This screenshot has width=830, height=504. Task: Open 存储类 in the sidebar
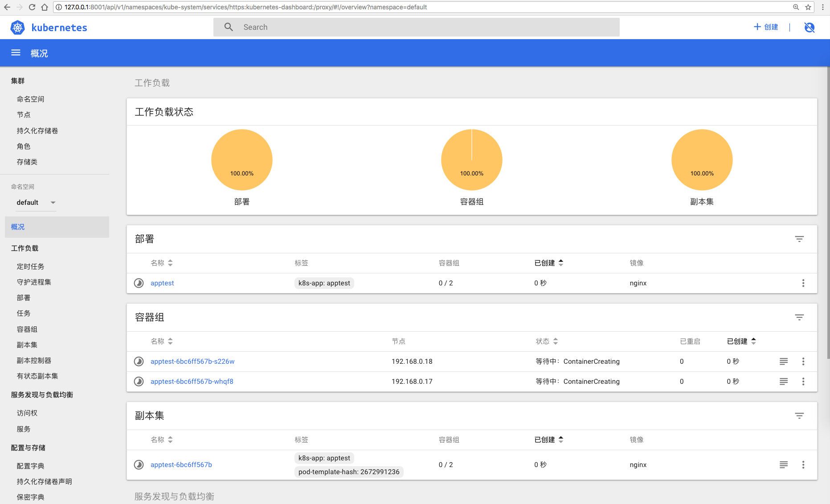(27, 162)
